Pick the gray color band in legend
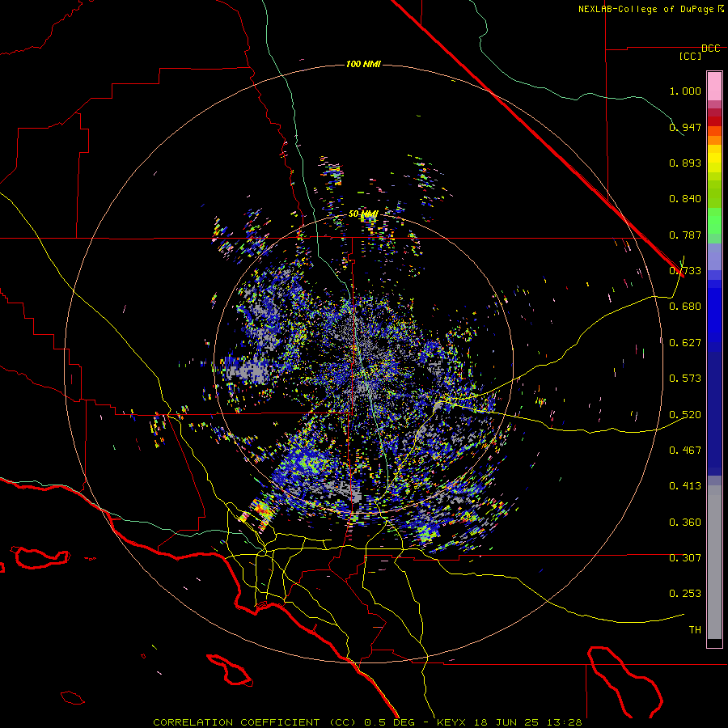 click(714, 562)
